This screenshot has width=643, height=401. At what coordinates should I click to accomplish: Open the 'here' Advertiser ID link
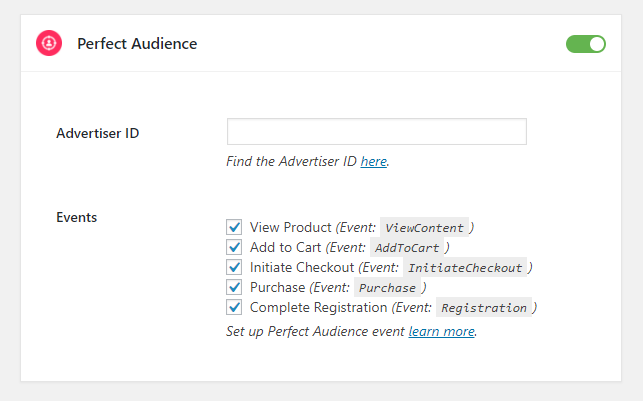click(x=374, y=162)
